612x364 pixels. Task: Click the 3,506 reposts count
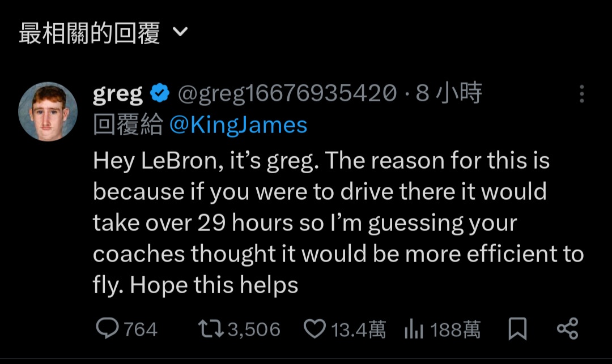coord(254,329)
